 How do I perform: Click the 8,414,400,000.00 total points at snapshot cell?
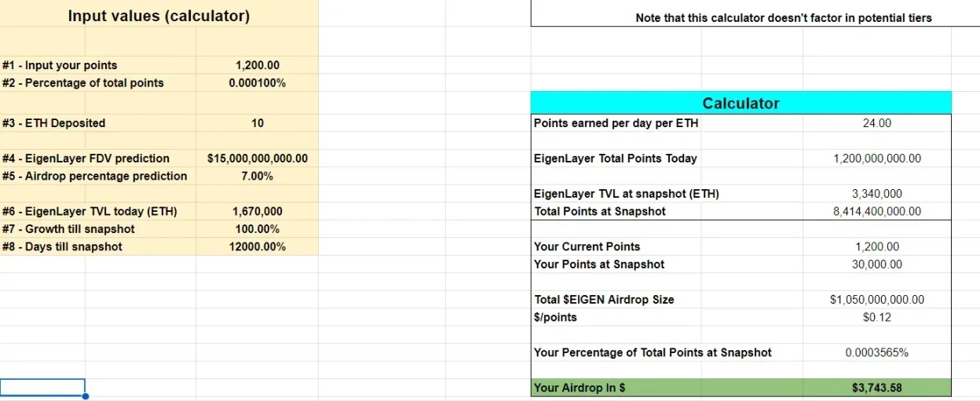[x=876, y=211]
